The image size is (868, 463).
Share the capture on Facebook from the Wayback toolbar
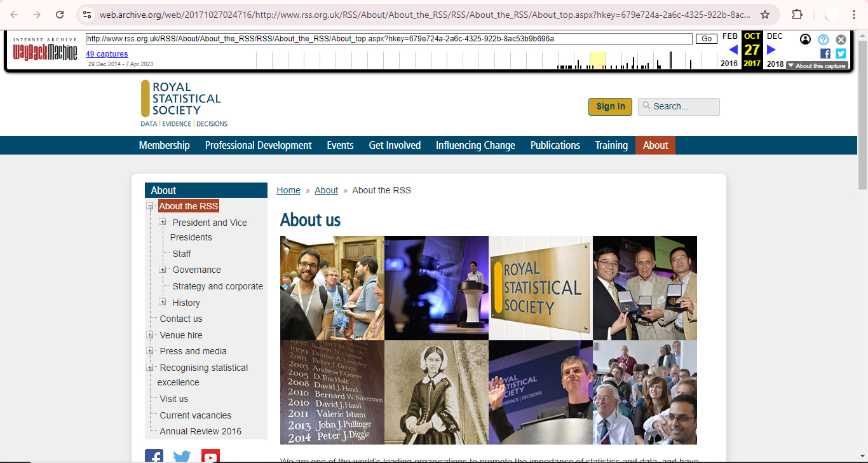pyautogui.click(x=825, y=54)
